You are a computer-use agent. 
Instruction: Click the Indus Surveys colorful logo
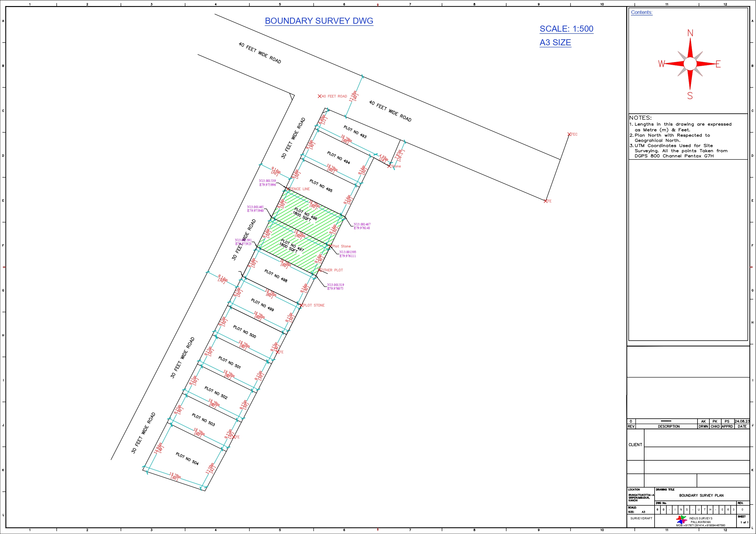pos(681,519)
